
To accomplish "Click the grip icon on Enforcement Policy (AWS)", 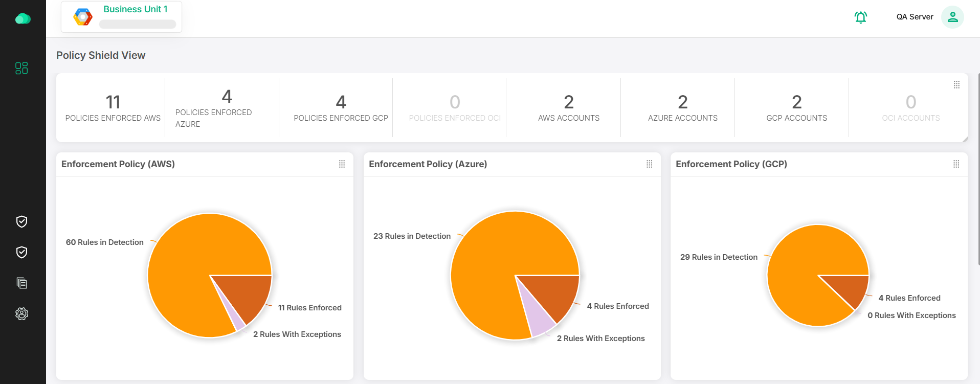I will (x=342, y=164).
